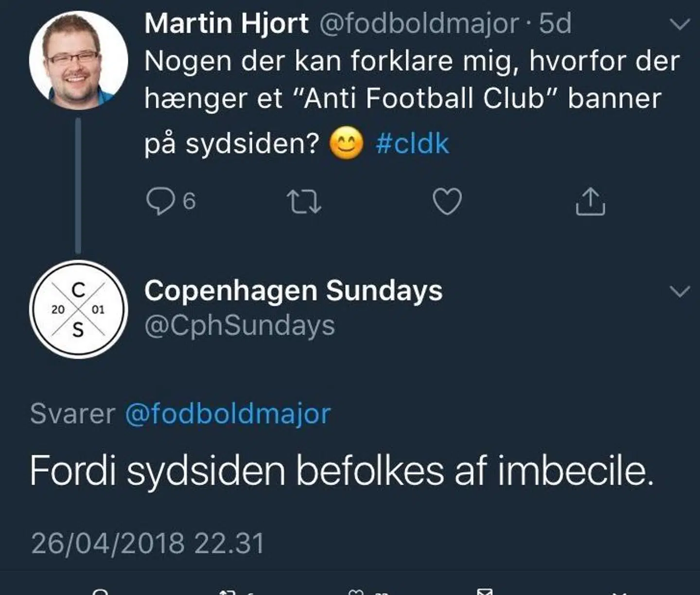Screen dimensions: 700x595
Task: Open Martin Hjort's profile photo
Action: pos(78,61)
